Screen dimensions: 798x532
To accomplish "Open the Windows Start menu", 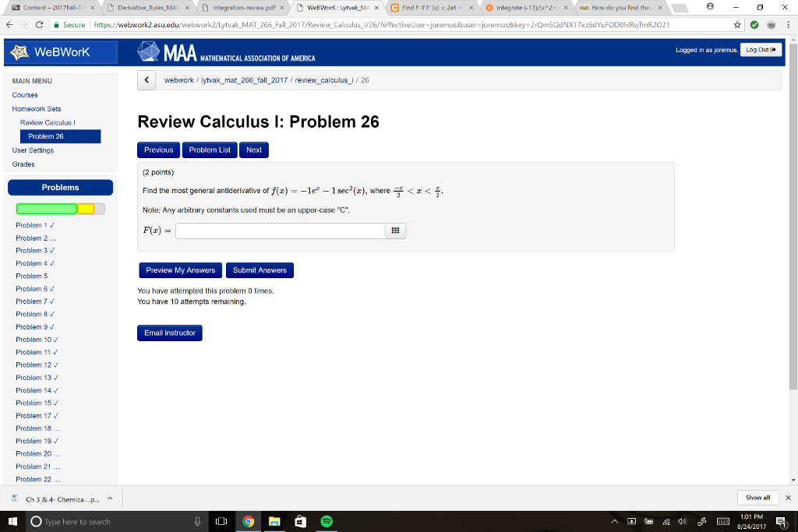I will [12, 521].
